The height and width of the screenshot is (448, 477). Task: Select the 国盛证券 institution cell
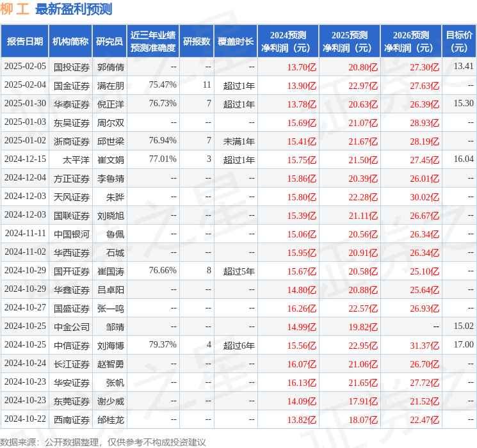[x=72, y=308]
